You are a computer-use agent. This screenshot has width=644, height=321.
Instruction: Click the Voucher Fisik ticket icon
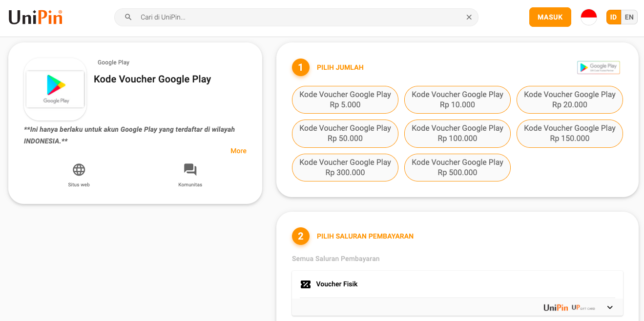pyautogui.click(x=306, y=284)
